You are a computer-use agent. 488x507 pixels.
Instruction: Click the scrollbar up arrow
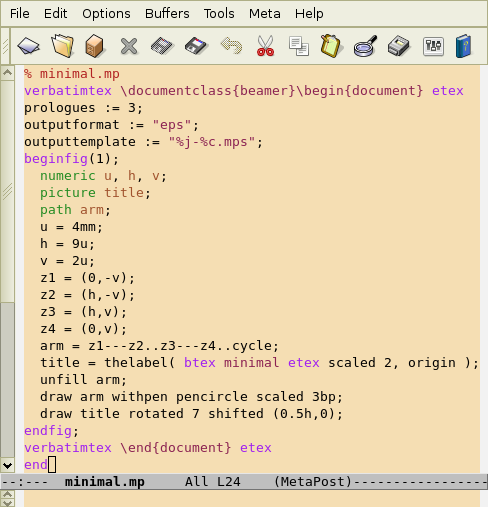7,73
